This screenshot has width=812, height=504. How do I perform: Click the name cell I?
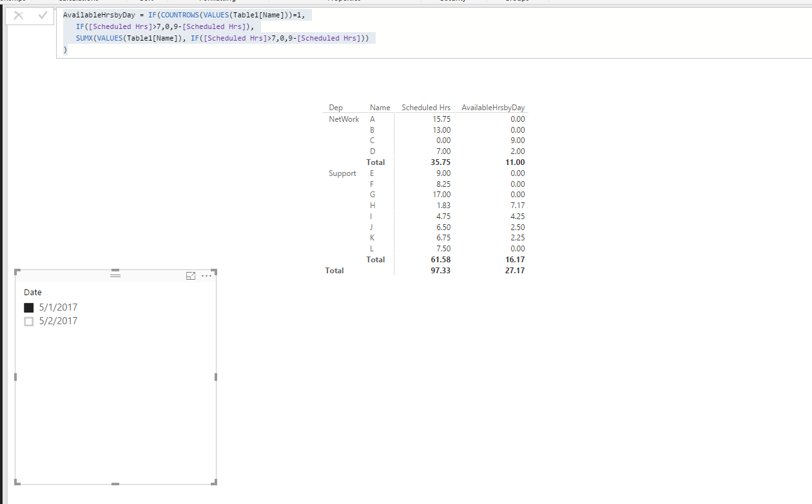click(x=372, y=217)
